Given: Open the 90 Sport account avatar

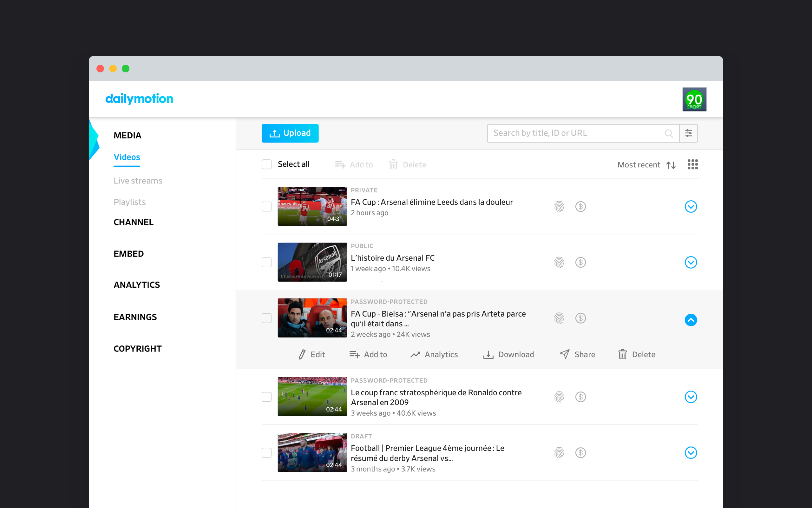Looking at the screenshot, I should [694, 99].
